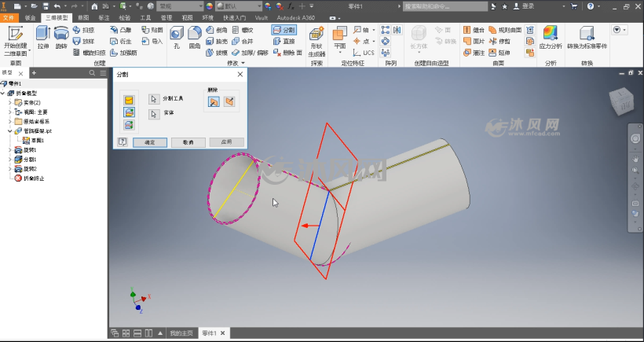Click the 删除面 (Delete face) tool
Viewport: 644px width, 342px height.
288,53
